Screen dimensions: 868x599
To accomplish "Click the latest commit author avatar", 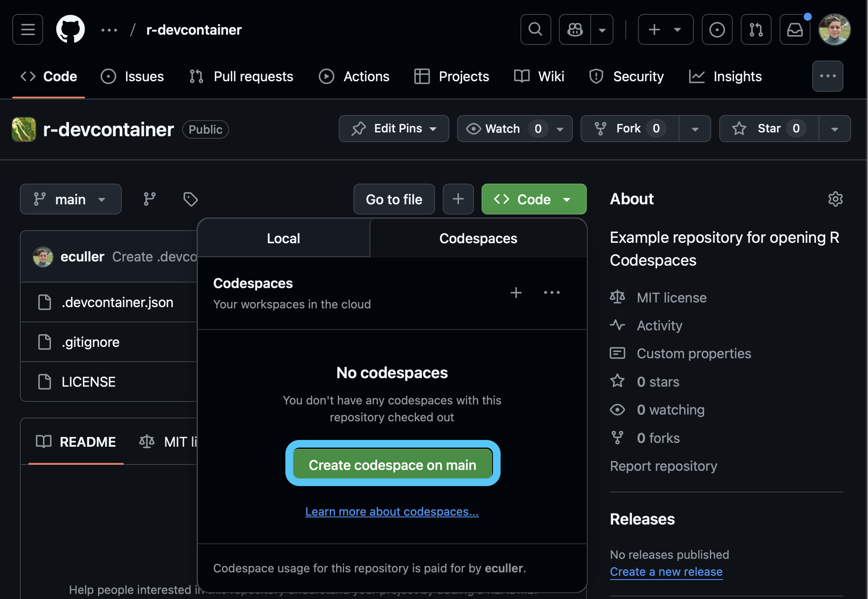I will coord(43,257).
